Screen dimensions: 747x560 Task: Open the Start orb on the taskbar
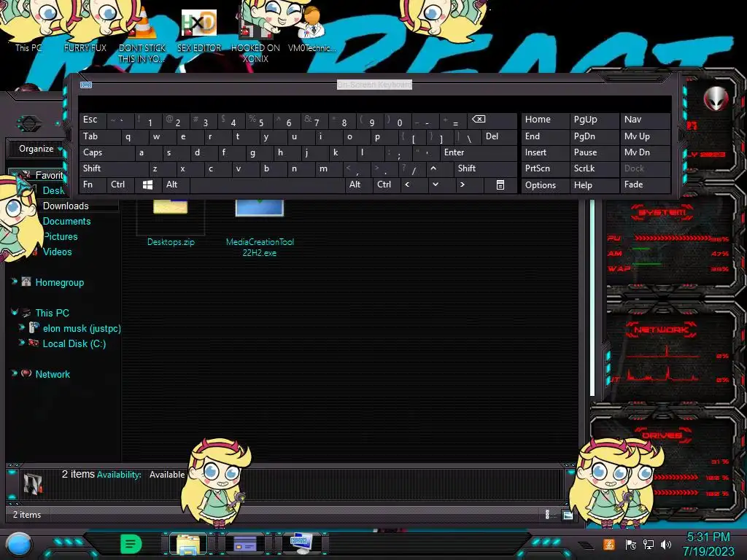[x=18, y=545]
